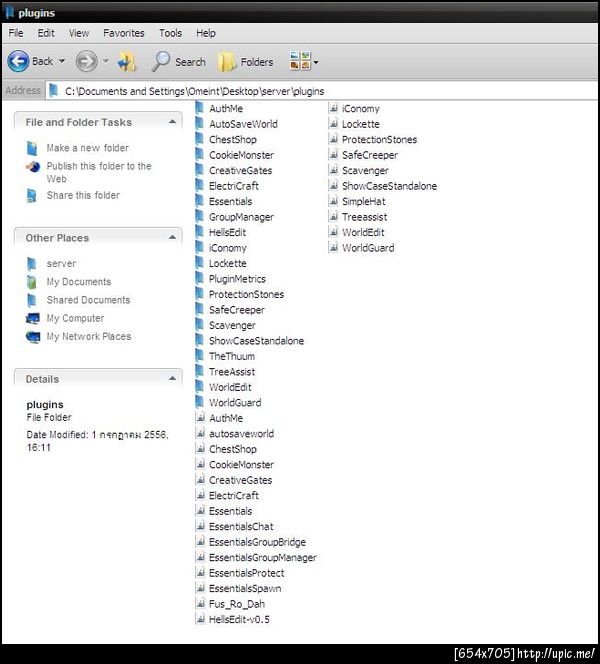Screen dimensions: 600x664
Task: Click Publish this folder to the Web
Action: (99, 172)
